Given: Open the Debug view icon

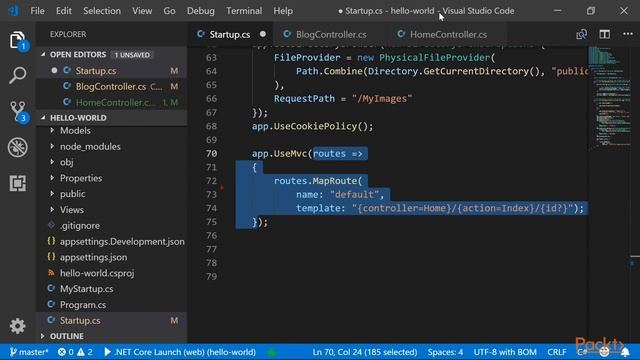Looking at the screenshot, I should [18, 147].
